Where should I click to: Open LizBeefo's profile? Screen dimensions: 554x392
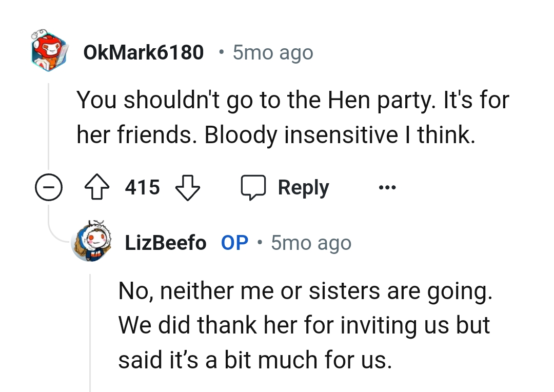point(165,243)
